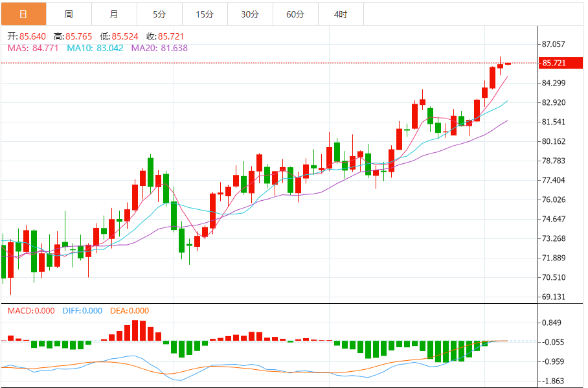This screenshot has height=388, width=588.
Task: Click the MA20 indicator label
Action: [x=159, y=48]
